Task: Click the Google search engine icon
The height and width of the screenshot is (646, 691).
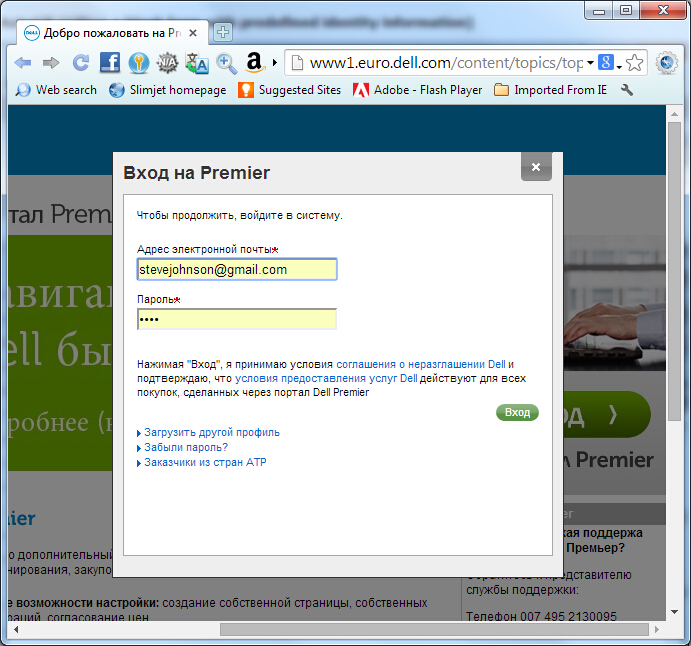Action: (x=606, y=63)
